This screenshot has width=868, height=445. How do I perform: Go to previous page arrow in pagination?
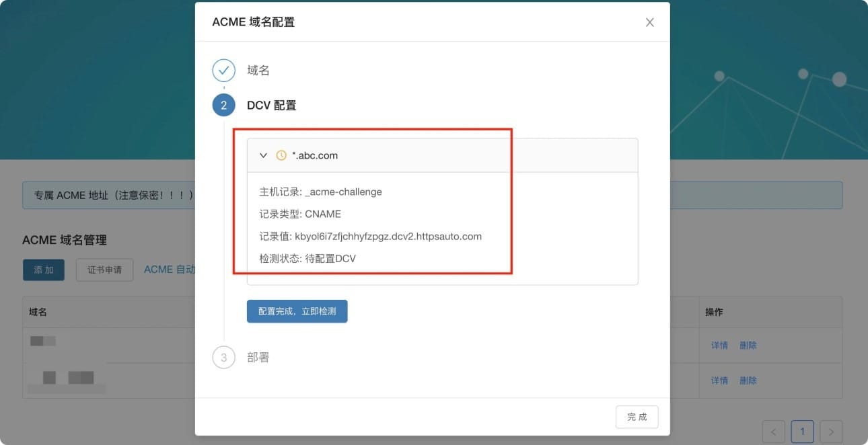click(774, 432)
